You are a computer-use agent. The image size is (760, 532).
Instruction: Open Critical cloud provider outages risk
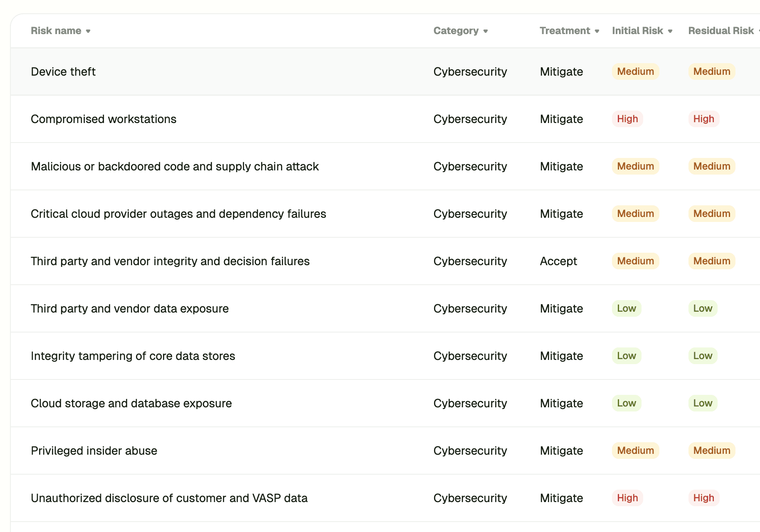click(385, 214)
